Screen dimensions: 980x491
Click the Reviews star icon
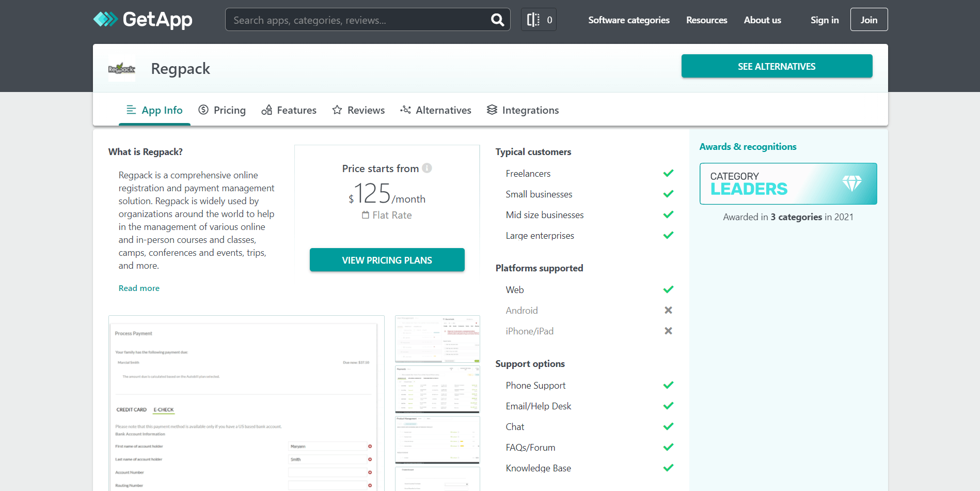pos(337,110)
